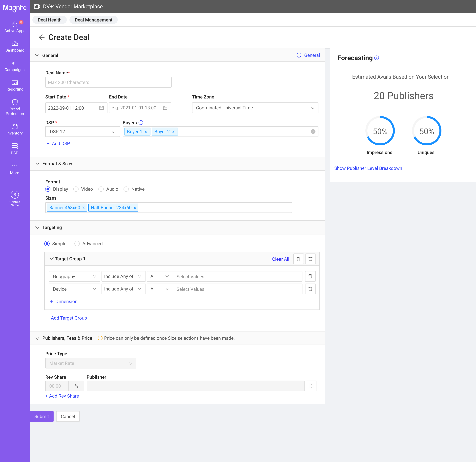Clear All in Target Group 1

tap(281, 259)
